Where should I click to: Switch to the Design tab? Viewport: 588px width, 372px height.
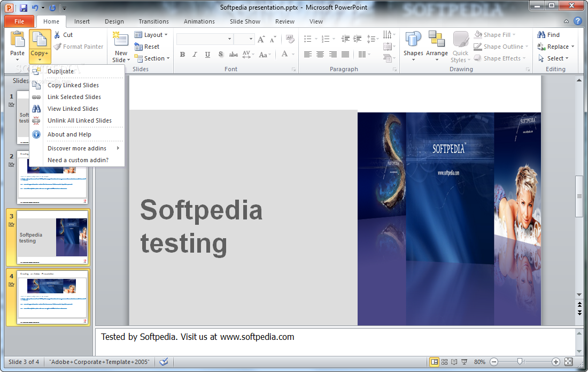point(114,21)
